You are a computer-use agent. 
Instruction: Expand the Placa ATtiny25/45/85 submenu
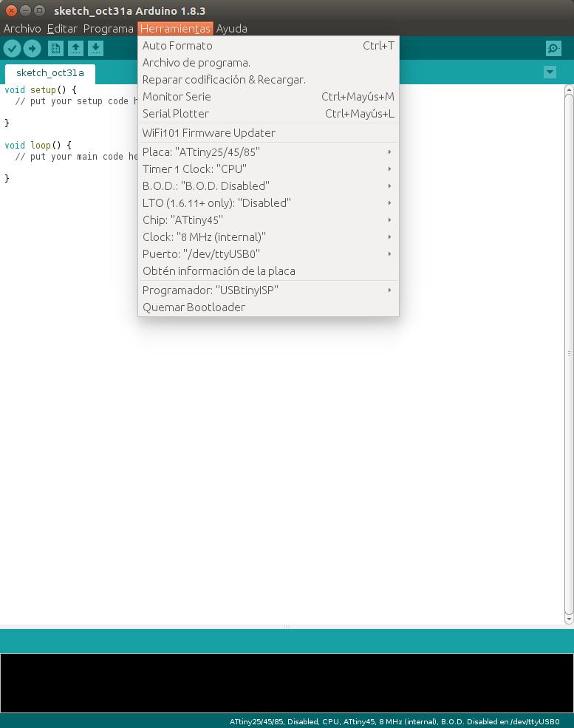point(268,152)
